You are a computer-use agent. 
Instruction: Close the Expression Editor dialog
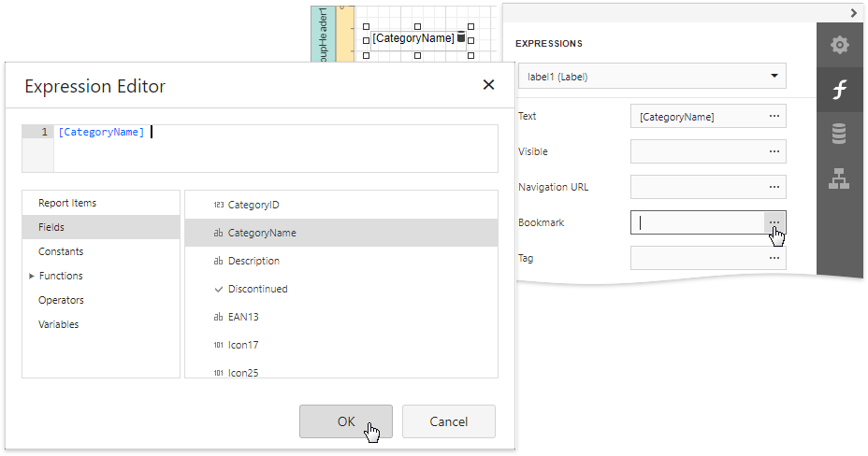(x=488, y=85)
